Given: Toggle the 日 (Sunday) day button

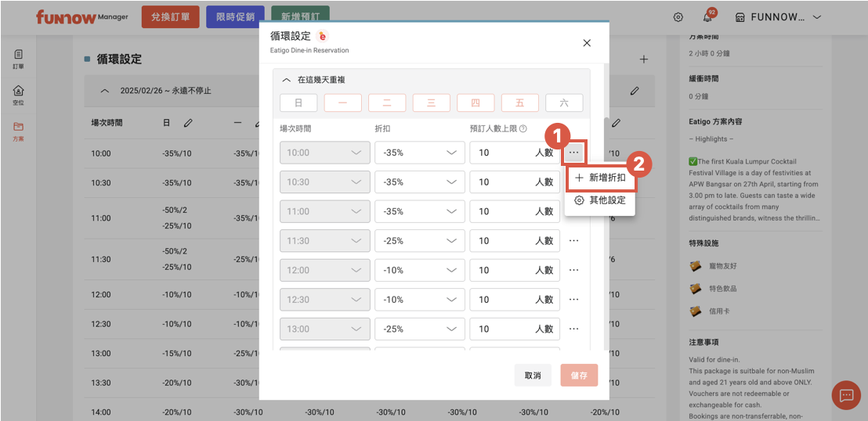Looking at the screenshot, I should pyautogui.click(x=298, y=103).
